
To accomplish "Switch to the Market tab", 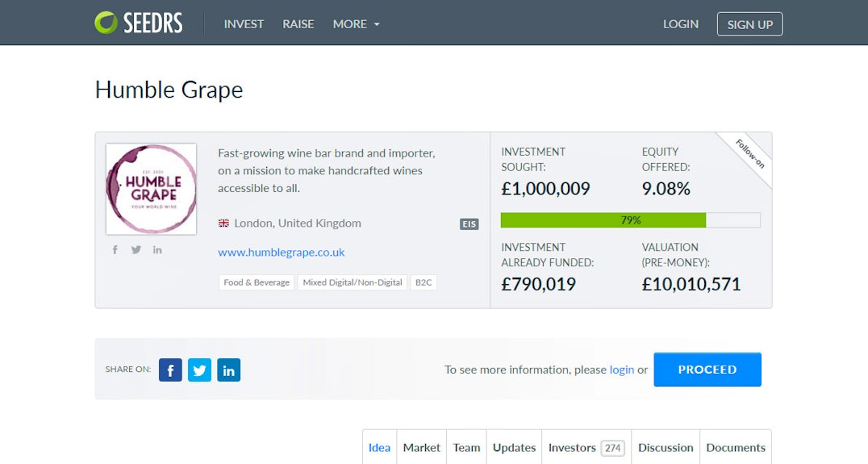I will (421, 447).
